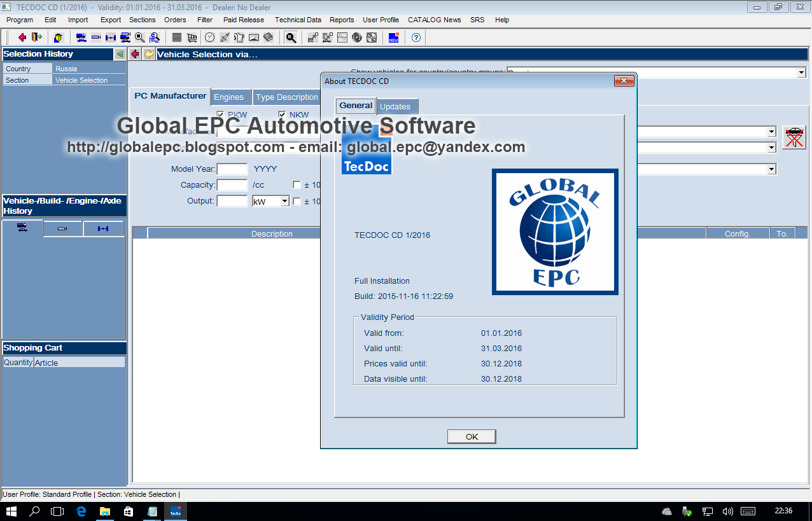The image size is (812, 521).
Task: Open Windows Start menu
Action: 11,511
